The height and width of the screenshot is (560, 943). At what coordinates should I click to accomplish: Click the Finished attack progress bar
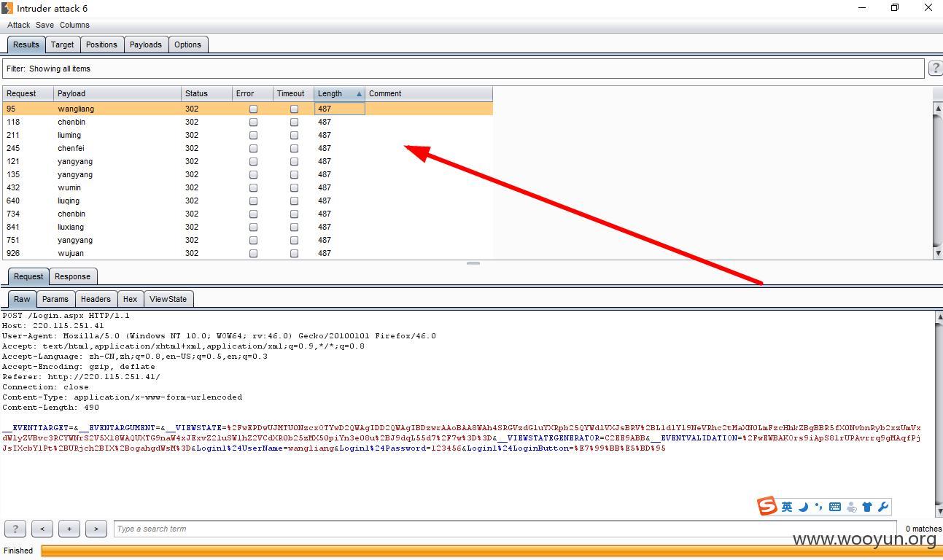click(492, 551)
